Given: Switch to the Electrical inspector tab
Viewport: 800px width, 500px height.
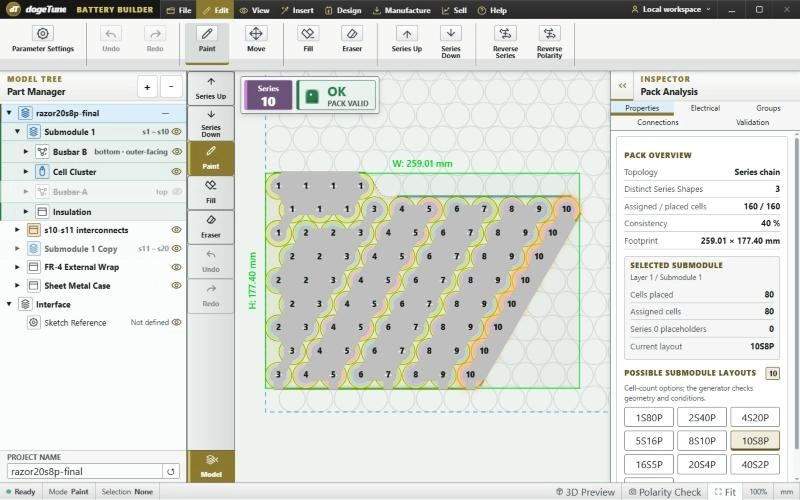Looking at the screenshot, I should pyautogui.click(x=705, y=108).
